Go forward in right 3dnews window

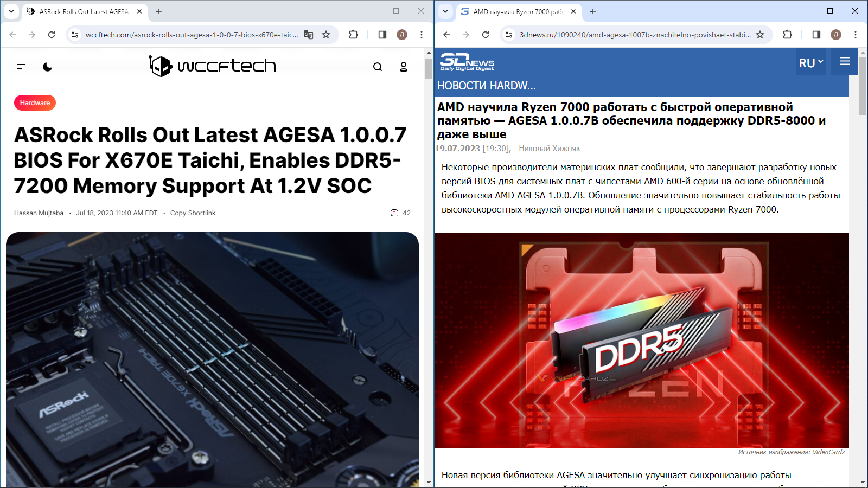point(466,35)
